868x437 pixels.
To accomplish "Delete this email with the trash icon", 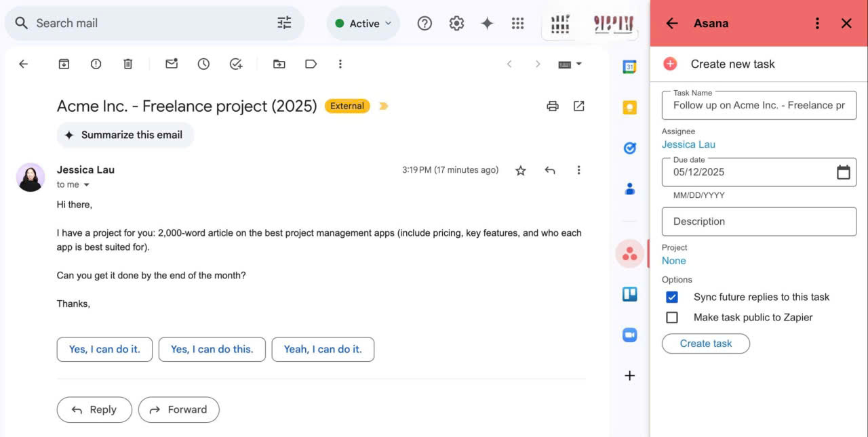I will pos(127,64).
